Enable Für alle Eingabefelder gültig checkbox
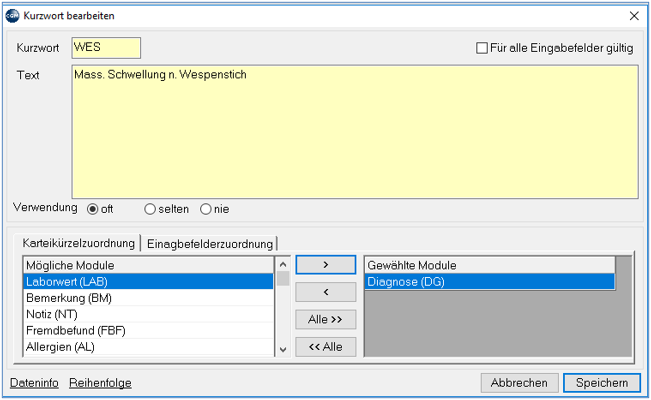This screenshot has height=400, width=651. (x=482, y=48)
